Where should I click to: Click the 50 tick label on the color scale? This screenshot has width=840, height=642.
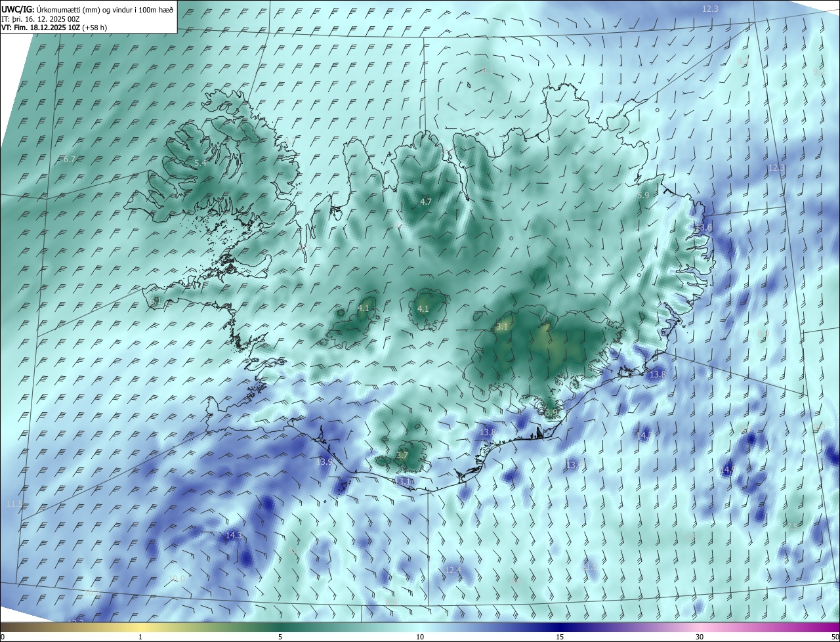835,637
